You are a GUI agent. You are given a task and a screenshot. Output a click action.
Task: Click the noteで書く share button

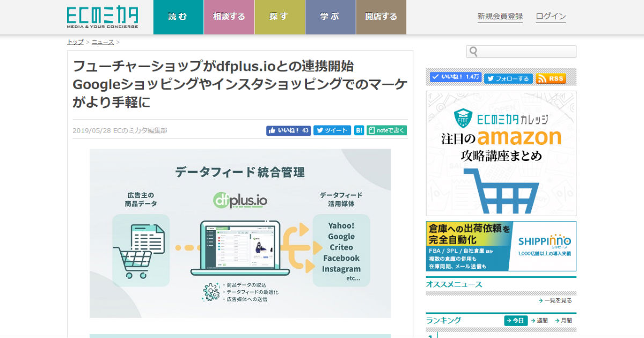[387, 130]
